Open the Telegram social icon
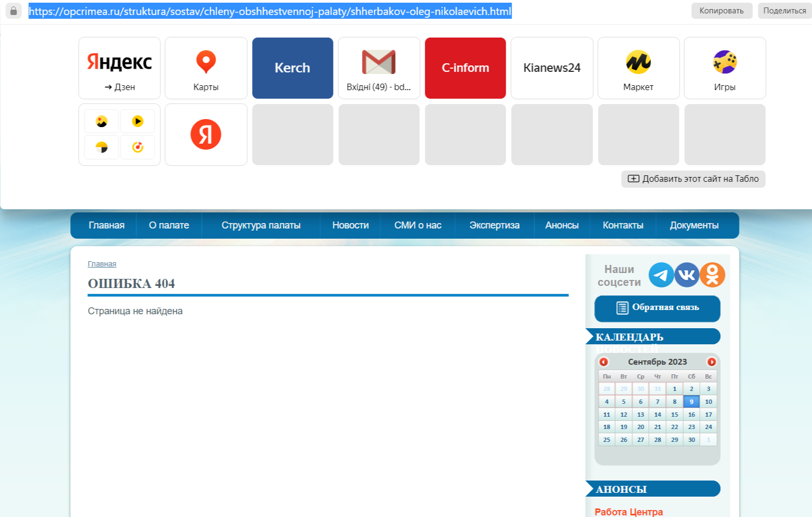 tap(661, 275)
